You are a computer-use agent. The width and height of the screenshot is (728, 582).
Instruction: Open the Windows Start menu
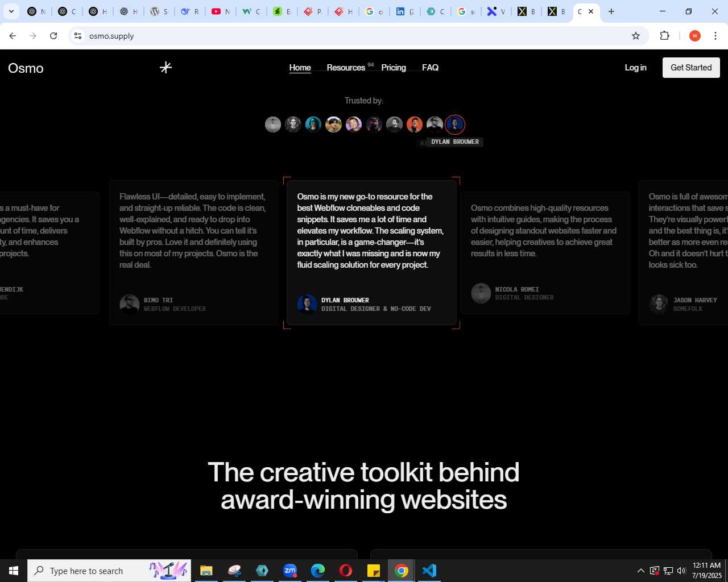[x=14, y=571]
